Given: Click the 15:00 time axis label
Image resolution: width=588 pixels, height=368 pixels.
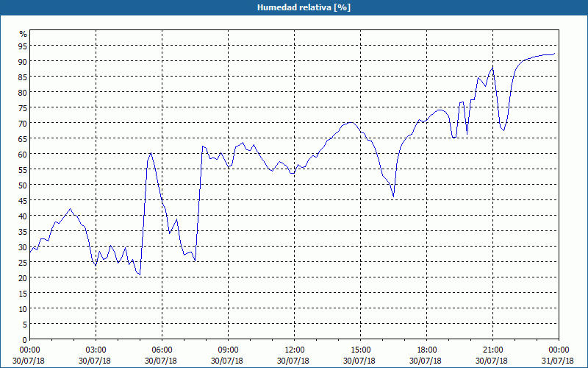Looking at the screenshot, I should [360, 350].
